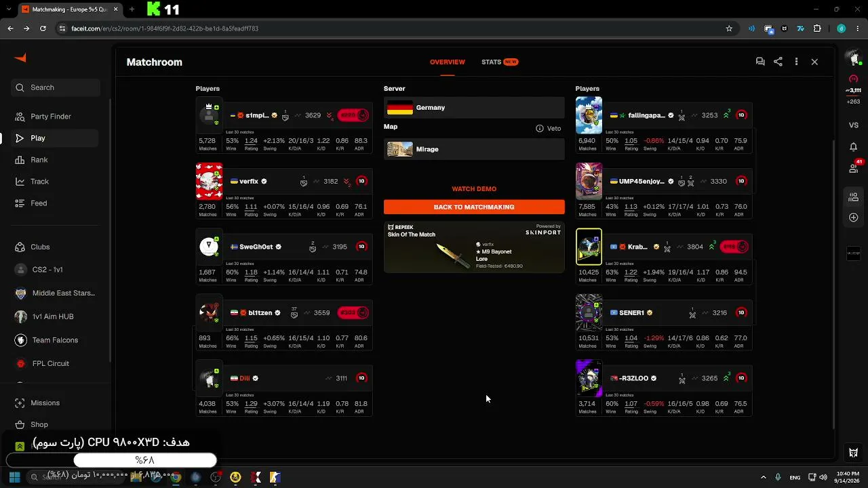Image resolution: width=868 pixels, height=488 pixels.
Task: Open UMP45enjoy player avatar
Action: pyautogui.click(x=589, y=181)
